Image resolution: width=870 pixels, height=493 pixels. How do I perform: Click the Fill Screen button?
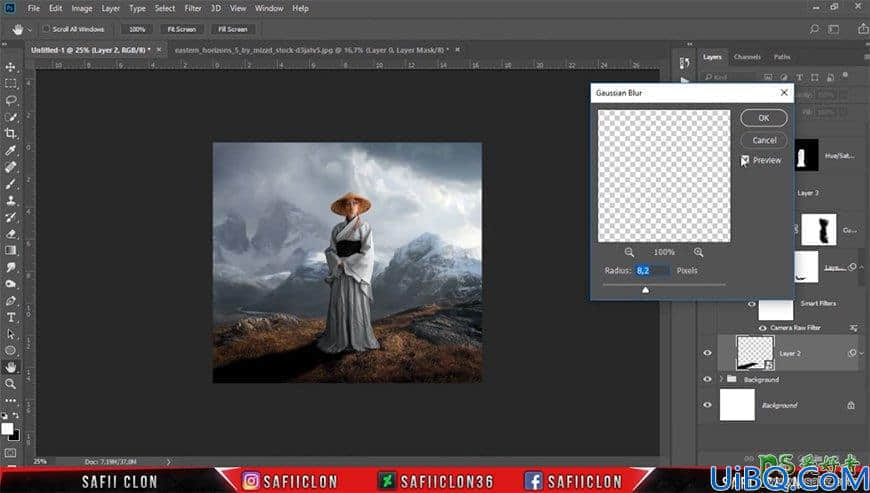[x=232, y=29]
